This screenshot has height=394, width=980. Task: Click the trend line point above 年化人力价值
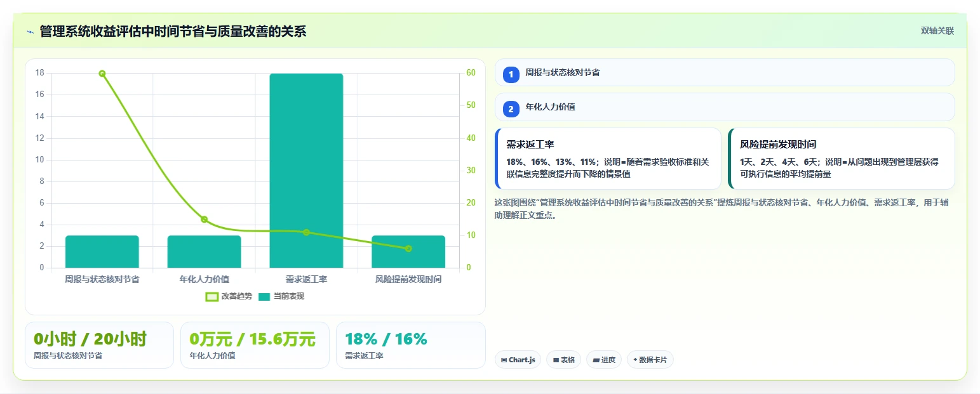pos(205,220)
